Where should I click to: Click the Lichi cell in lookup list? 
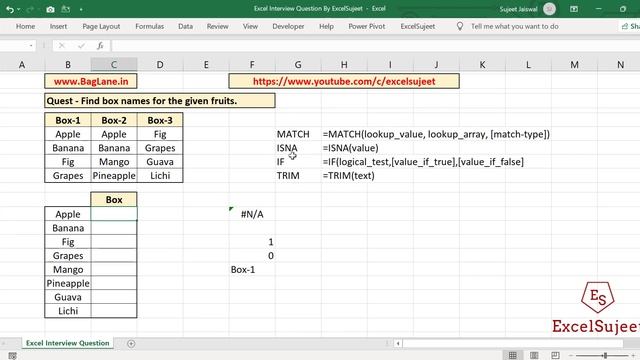[68, 311]
